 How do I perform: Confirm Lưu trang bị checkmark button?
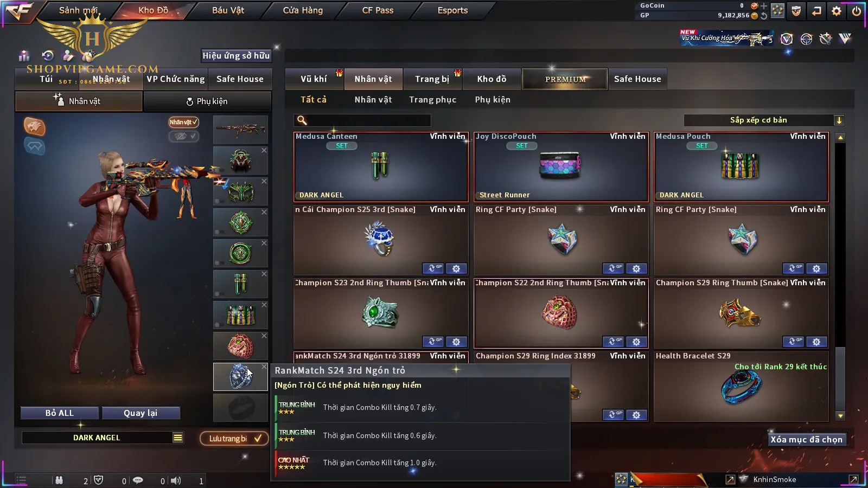[x=234, y=438]
